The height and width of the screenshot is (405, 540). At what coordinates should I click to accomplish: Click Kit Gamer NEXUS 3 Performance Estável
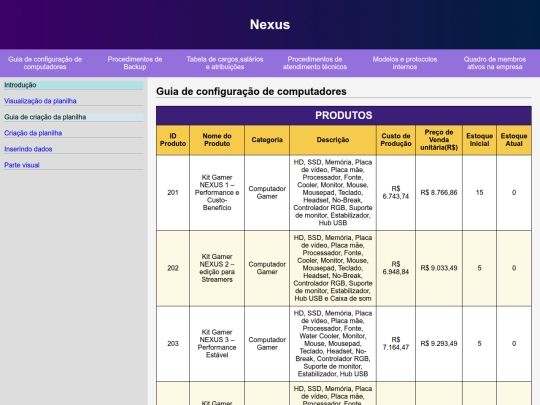[x=217, y=343]
